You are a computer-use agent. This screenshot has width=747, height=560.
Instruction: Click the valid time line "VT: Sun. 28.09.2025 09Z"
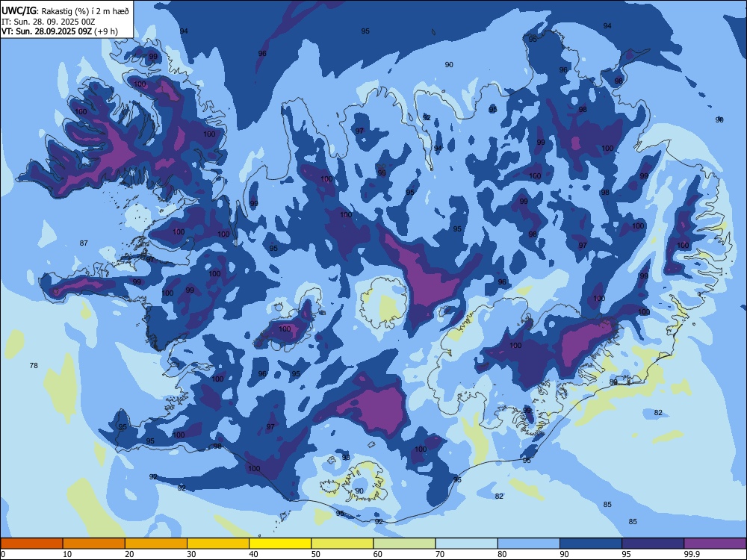[46, 31]
